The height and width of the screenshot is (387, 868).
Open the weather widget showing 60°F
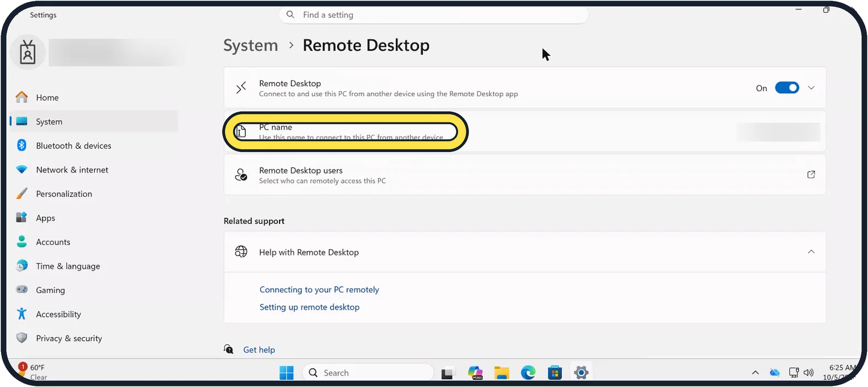(32, 372)
